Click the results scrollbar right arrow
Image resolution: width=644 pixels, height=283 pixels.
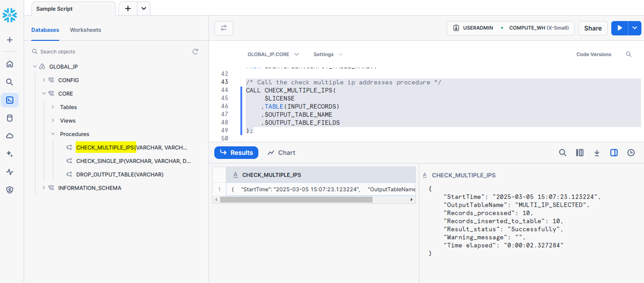point(412,199)
